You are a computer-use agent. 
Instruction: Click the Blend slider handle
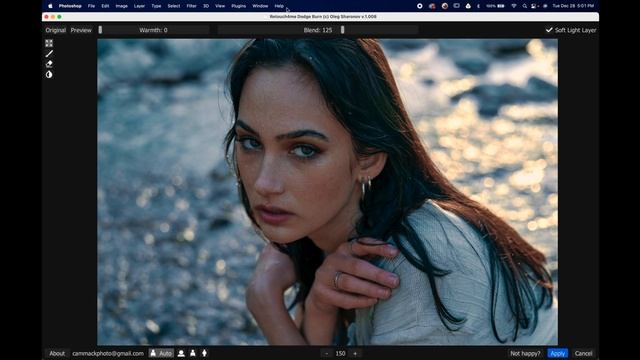pos(342,30)
